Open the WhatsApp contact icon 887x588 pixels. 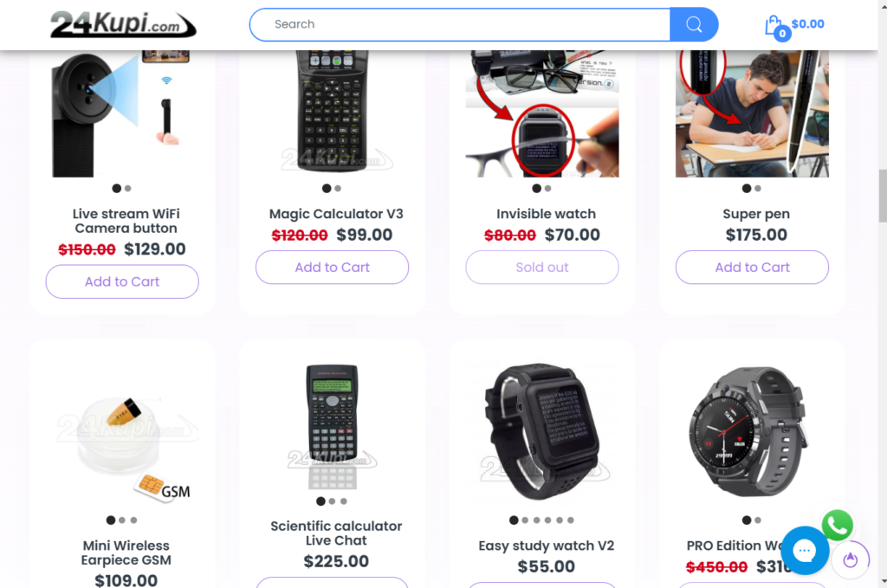pos(838,526)
